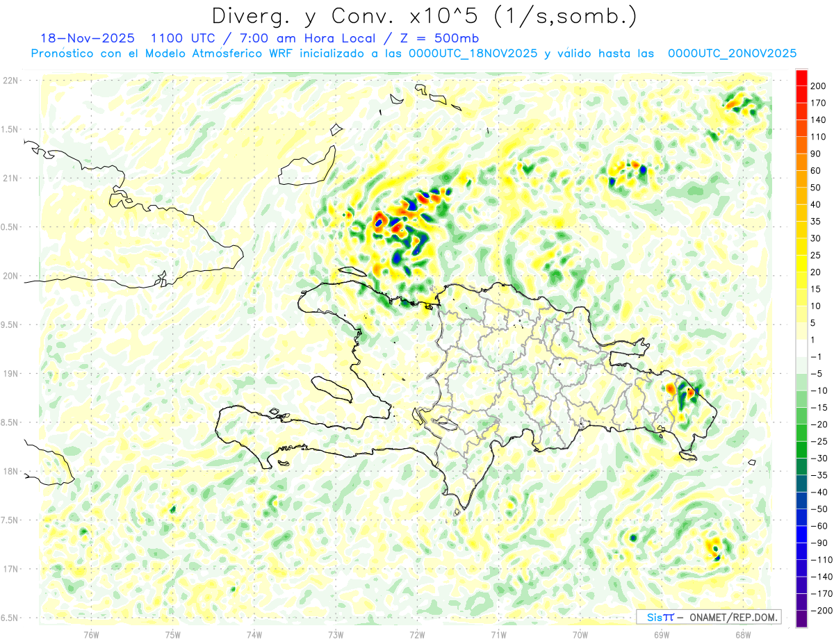This screenshot has height=644, width=834.
Task: Click the '69W' longitude label
Action: pyautogui.click(x=662, y=634)
